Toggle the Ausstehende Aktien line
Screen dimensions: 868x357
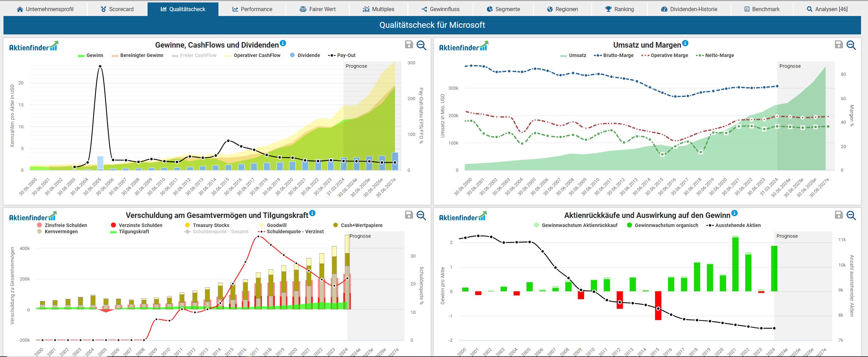[x=733, y=225]
